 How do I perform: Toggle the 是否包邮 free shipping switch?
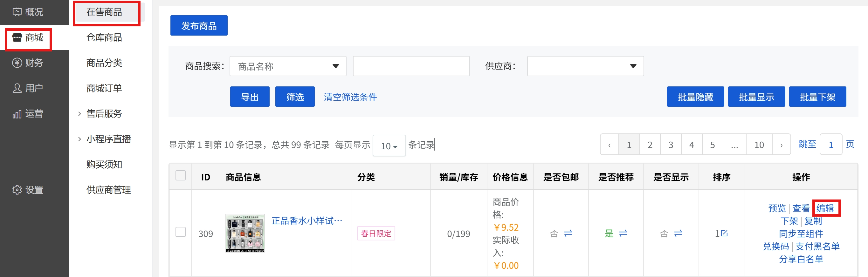(568, 233)
